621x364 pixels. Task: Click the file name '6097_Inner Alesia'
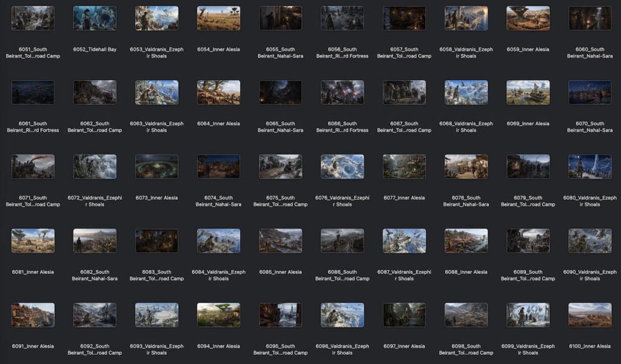coord(404,346)
